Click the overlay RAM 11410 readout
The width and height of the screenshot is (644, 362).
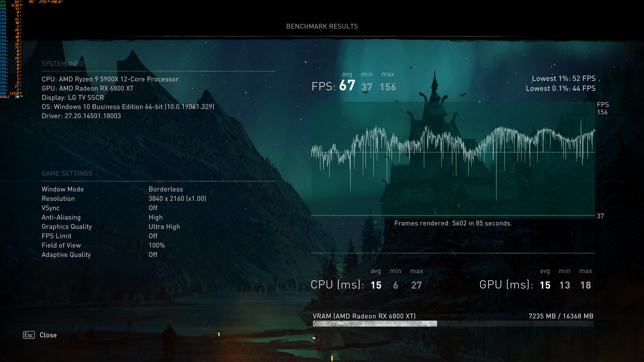(x=11, y=93)
